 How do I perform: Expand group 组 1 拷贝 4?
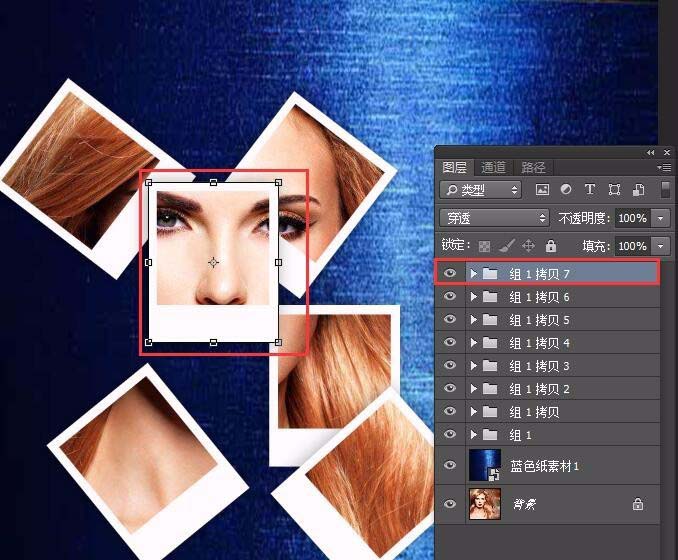tap(473, 342)
